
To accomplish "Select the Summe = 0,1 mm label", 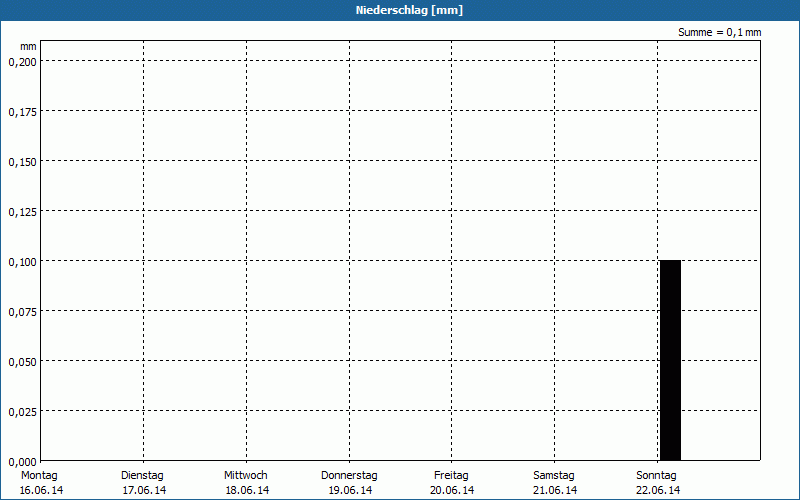I will pos(719,32).
